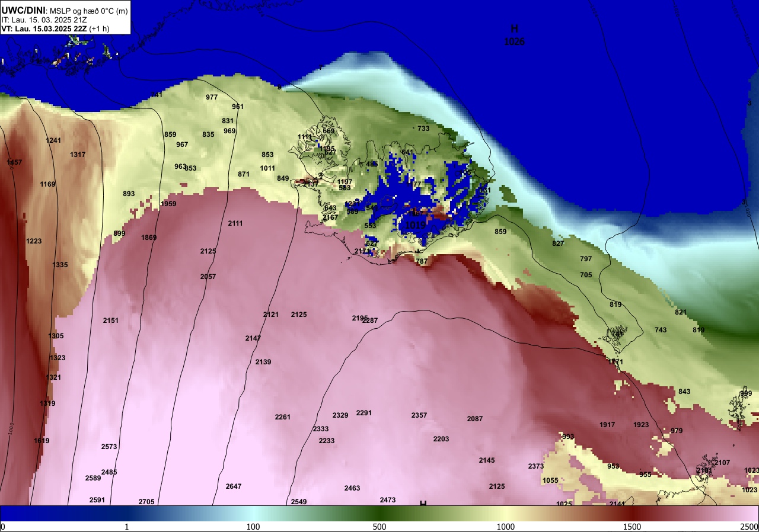Screen dimensions: 759x532
Task: Click the 2203 height value
Action: (x=441, y=439)
